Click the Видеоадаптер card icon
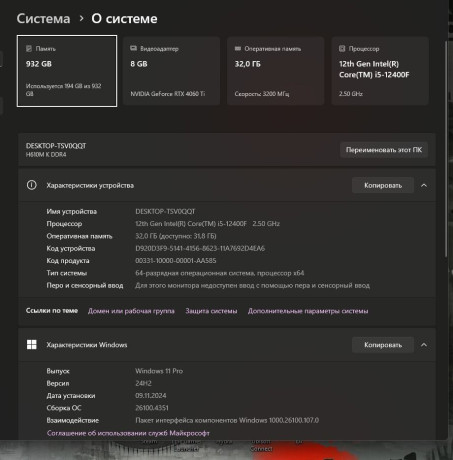This screenshot has width=453, height=460. (x=133, y=48)
